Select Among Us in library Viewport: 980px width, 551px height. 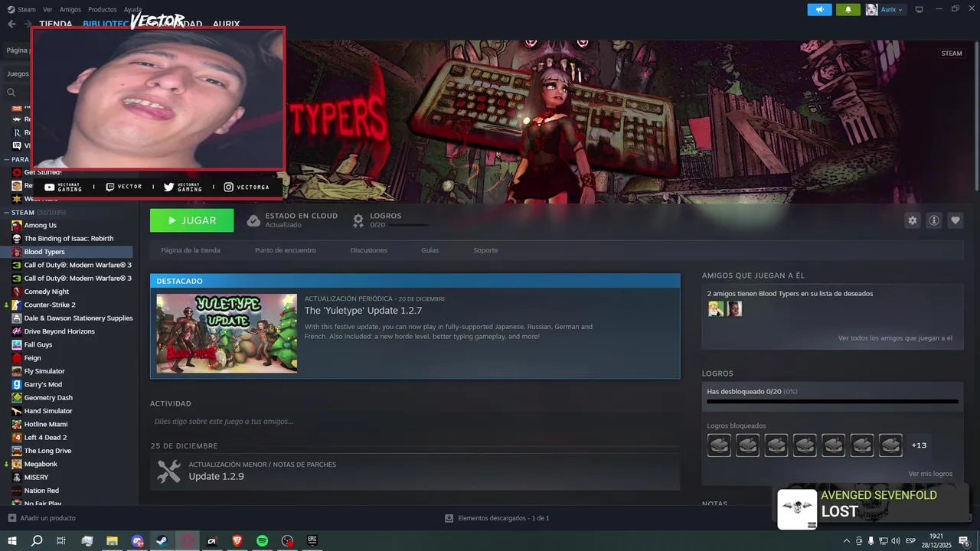pos(41,225)
